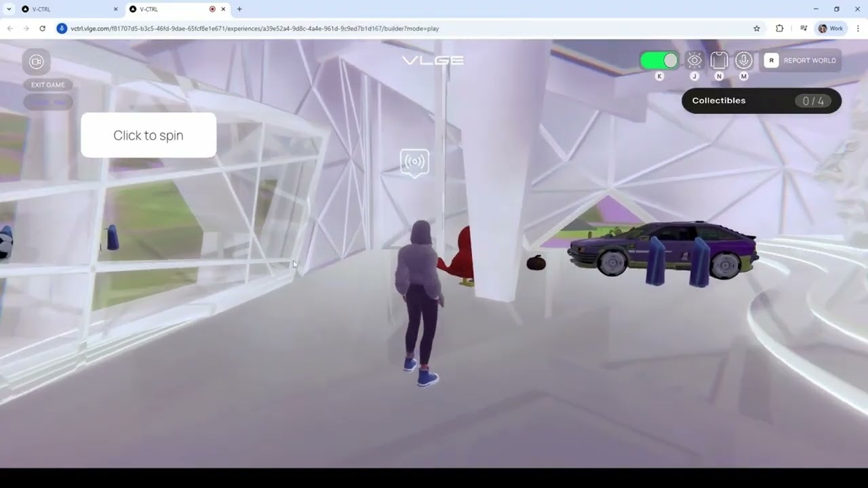Check Collectibles progress counter 0/4
This screenshot has width=868, height=488.
[812, 100]
